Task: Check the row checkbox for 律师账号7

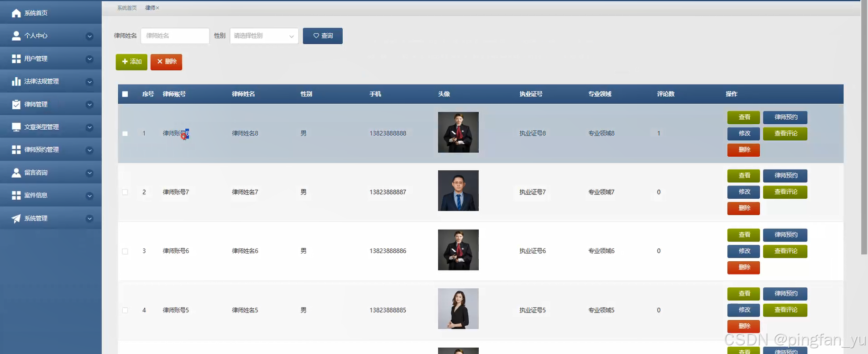Action: (125, 192)
